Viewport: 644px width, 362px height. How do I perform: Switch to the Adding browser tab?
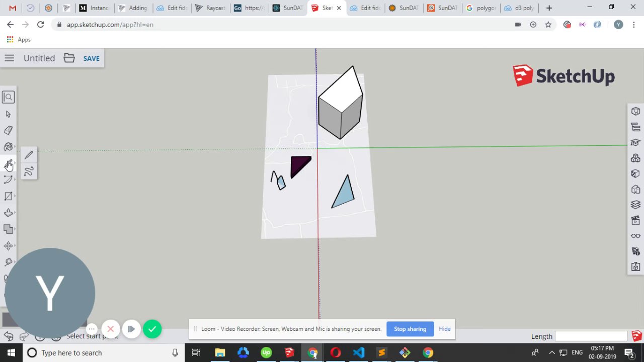click(x=133, y=8)
